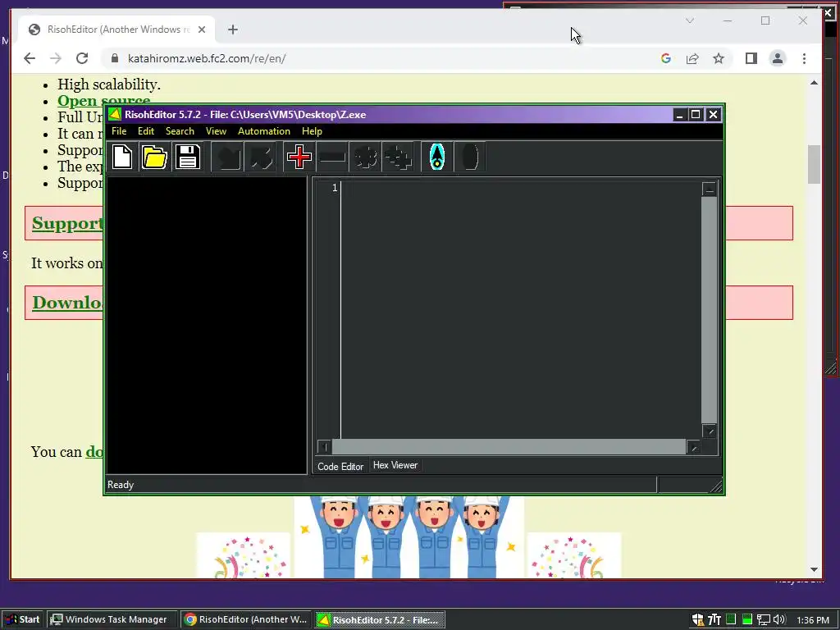Click the browser page scroll-down arrow
This screenshot has height=630, width=840.
pyautogui.click(x=814, y=569)
